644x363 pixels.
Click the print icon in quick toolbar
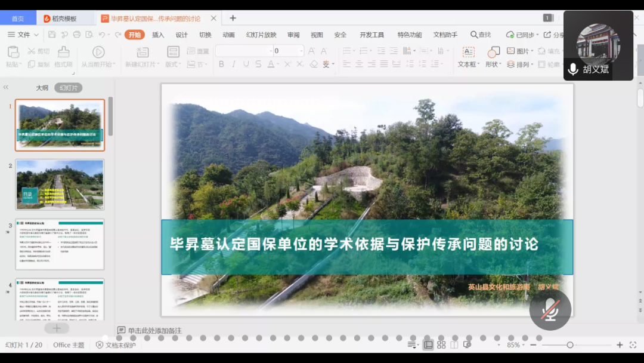click(76, 35)
